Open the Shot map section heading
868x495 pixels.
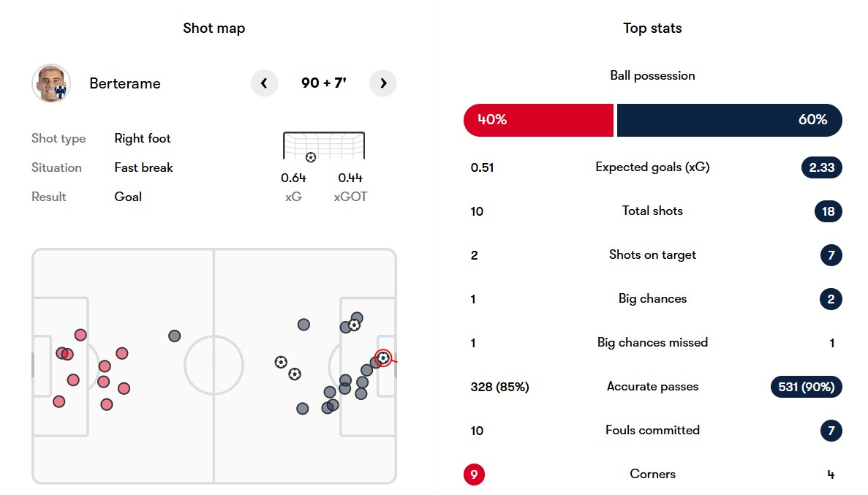coord(214,29)
